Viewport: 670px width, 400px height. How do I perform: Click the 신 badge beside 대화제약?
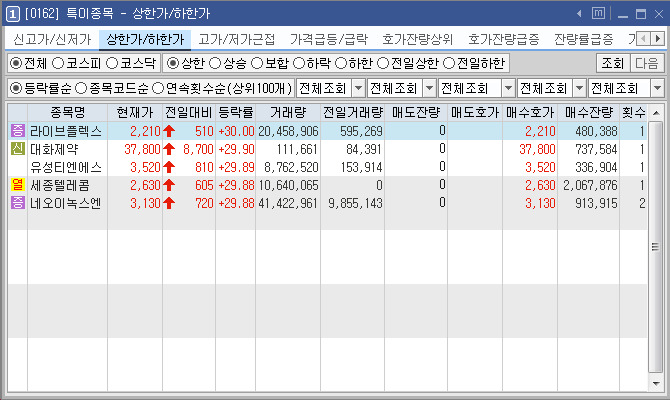tap(18, 149)
